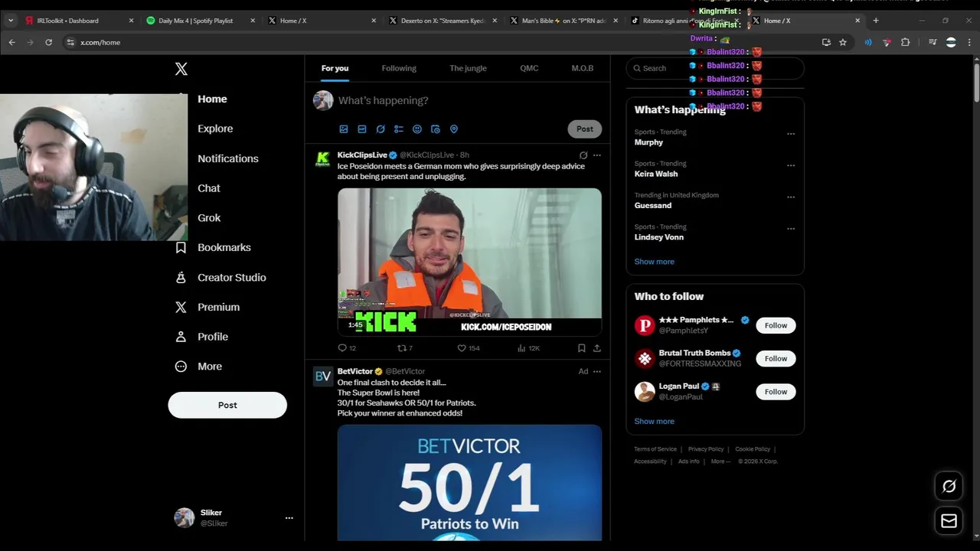Open More footer links menu
The height and width of the screenshot is (551, 980).
click(x=720, y=461)
